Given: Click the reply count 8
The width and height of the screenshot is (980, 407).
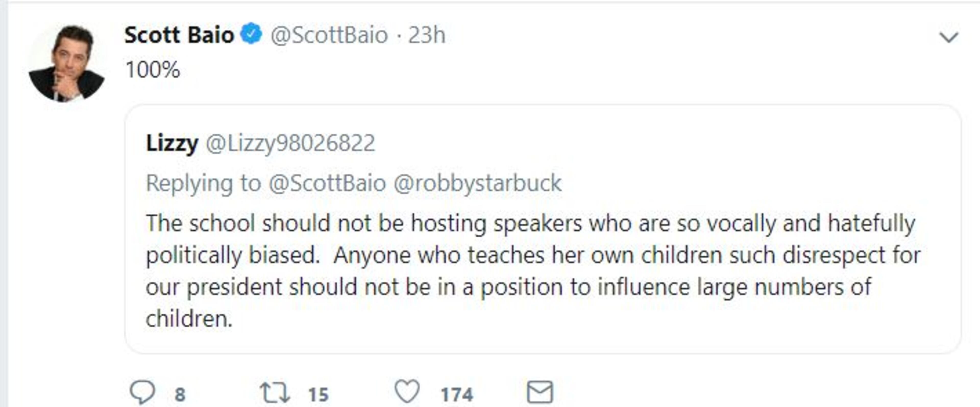Looking at the screenshot, I should click(x=180, y=394).
